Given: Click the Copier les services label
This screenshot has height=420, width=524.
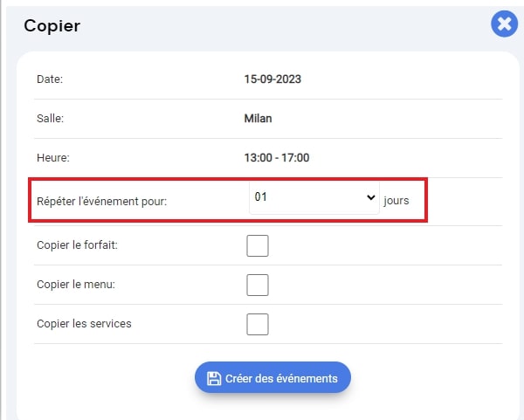Looking at the screenshot, I should (84, 324).
